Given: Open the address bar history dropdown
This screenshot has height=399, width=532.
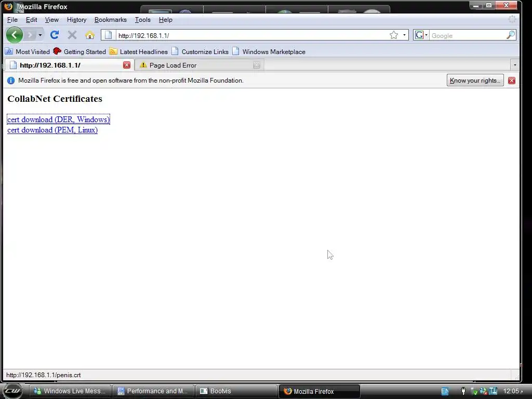Looking at the screenshot, I should click(x=404, y=35).
